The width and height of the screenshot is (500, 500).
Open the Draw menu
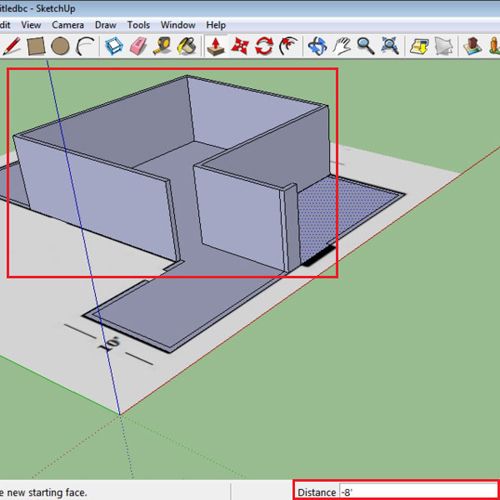(x=105, y=25)
